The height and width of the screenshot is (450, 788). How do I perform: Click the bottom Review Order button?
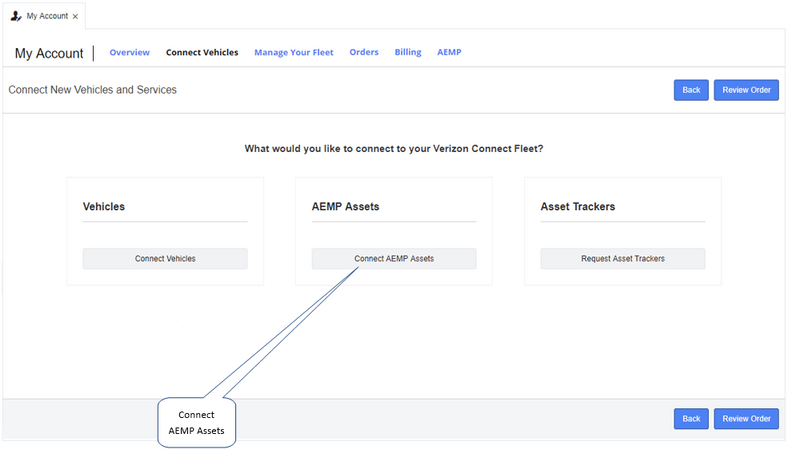pos(746,419)
